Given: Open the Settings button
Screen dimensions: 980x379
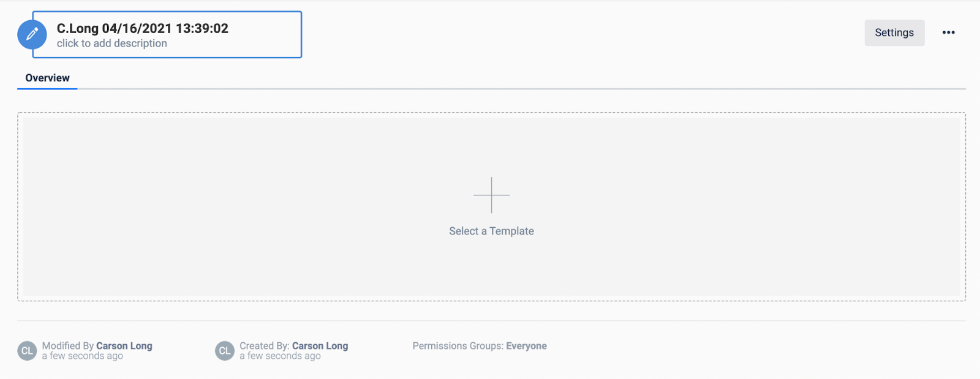Looking at the screenshot, I should pyautogui.click(x=894, y=32).
